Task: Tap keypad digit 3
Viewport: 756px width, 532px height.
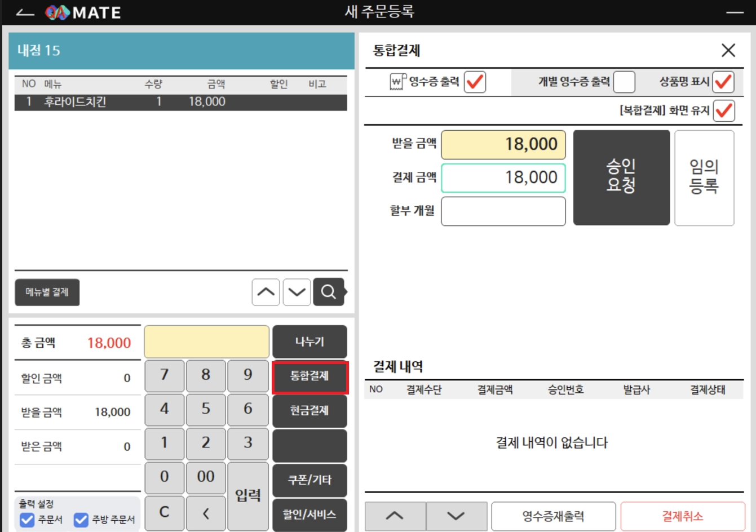Action: [248, 444]
